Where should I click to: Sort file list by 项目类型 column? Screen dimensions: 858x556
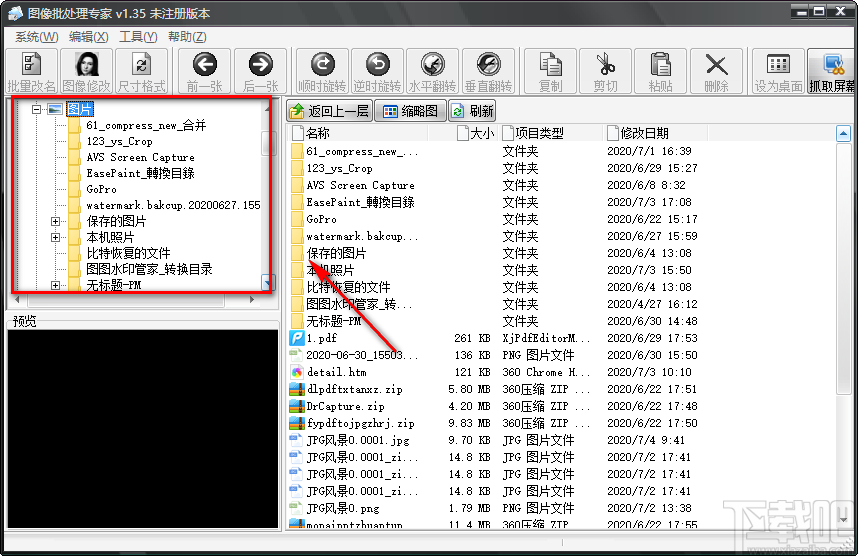(552, 133)
